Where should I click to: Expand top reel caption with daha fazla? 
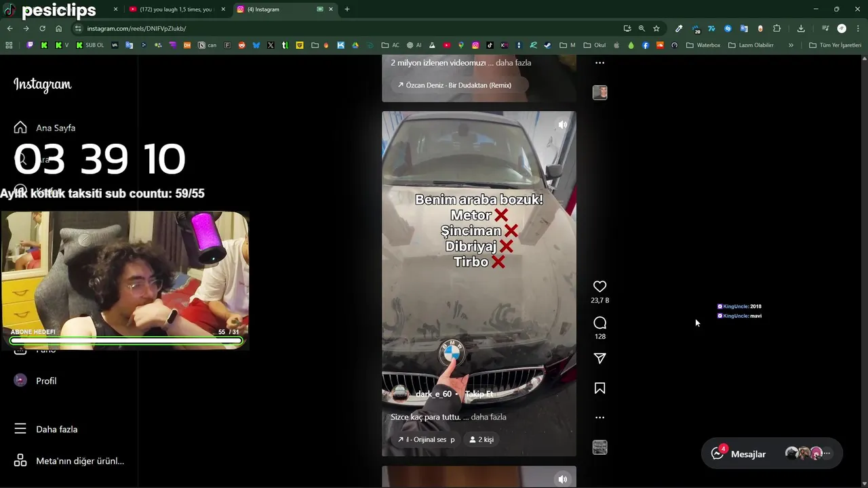pos(513,62)
